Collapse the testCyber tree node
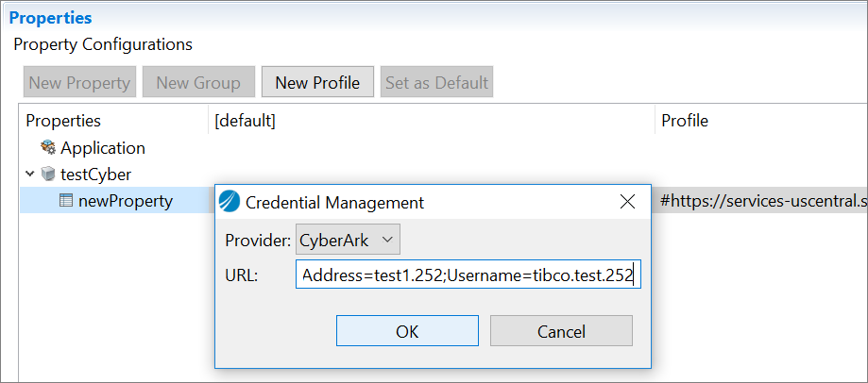The image size is (868, 383). coord(30,175)
